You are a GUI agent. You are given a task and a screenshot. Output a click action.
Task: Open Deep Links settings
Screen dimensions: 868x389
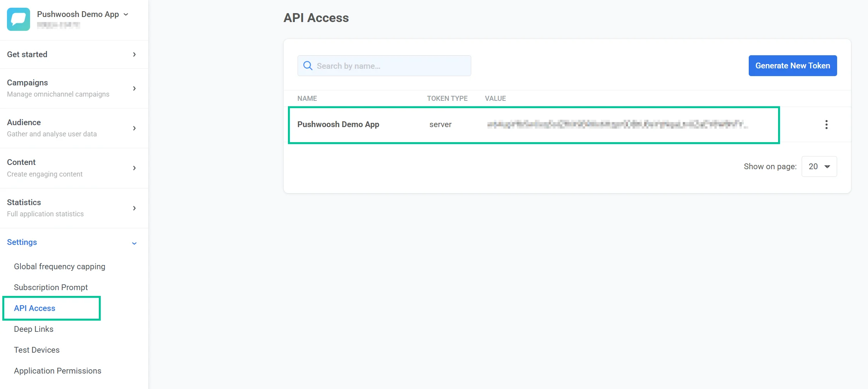point(33,329)
